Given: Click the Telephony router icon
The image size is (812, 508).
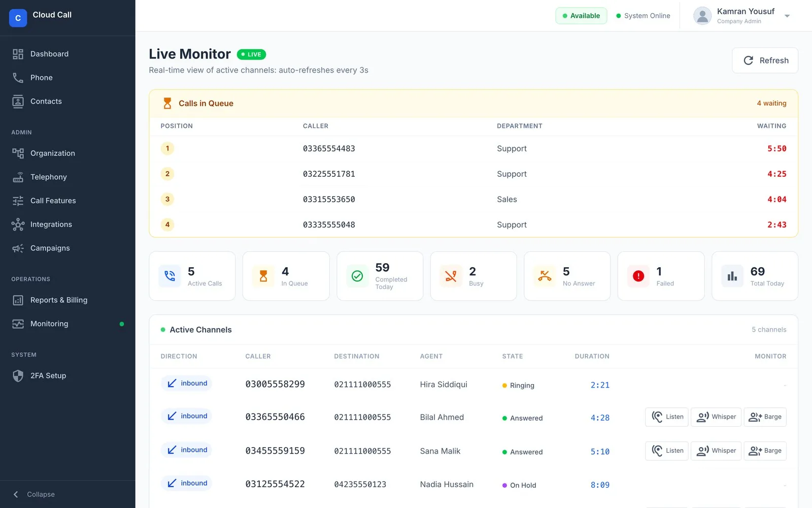Looking at the screenshot, I should 18,177.
